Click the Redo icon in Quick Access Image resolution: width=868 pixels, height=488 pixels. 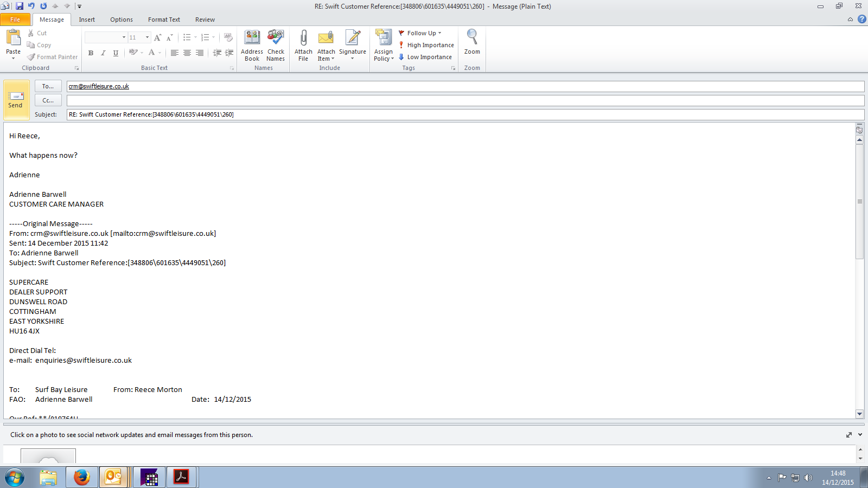pyautogui.click(x=43, y=6)
